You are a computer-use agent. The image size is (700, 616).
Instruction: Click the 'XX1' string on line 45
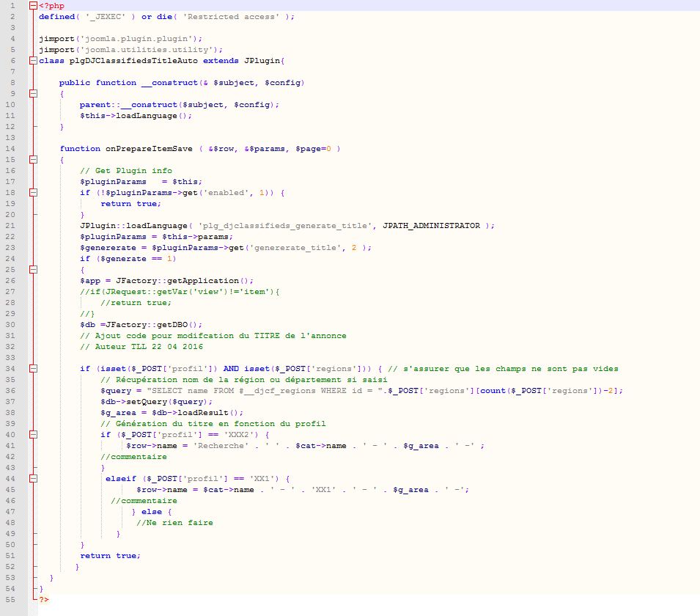[x=324, y=490]
